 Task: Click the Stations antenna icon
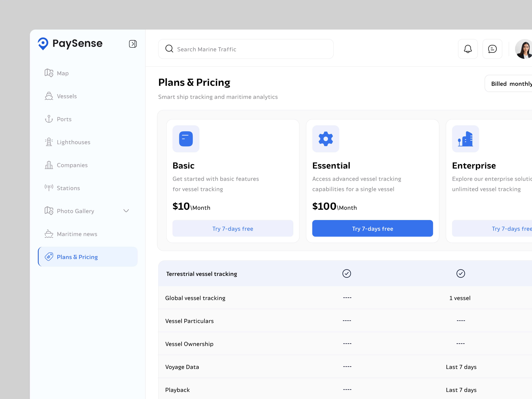(49, 188)
